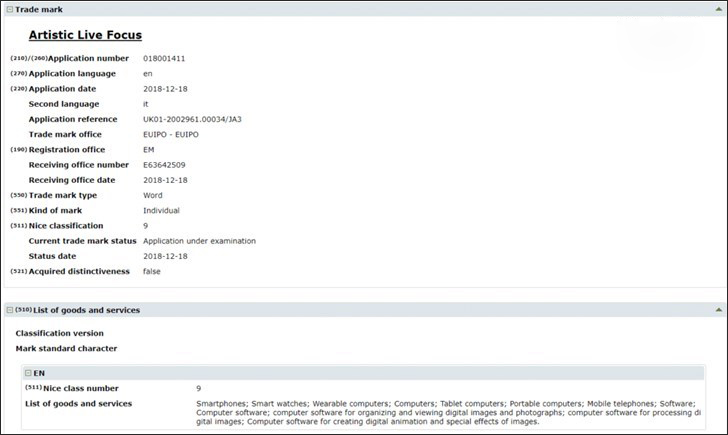Image resolution: width=728 pixels, height=435 pixels.
Task: Select application number 018001411
Action: tap(164, 58)
